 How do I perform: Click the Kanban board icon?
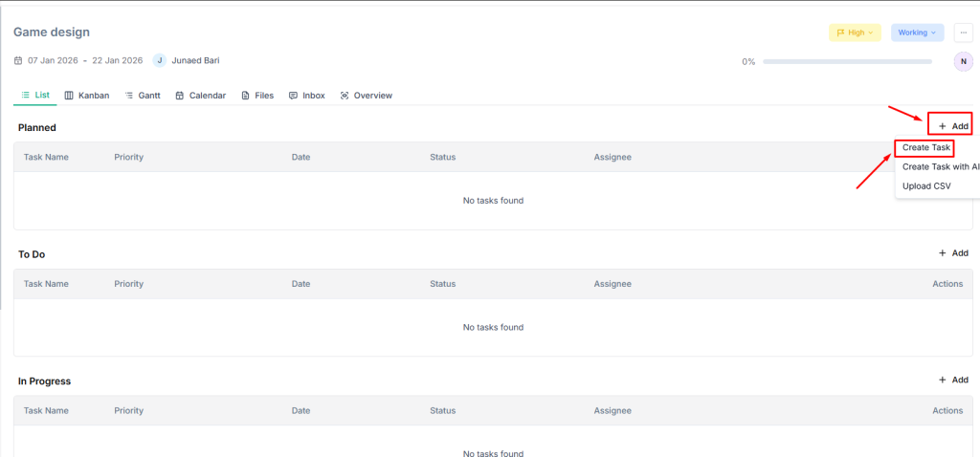coord(70,96)
